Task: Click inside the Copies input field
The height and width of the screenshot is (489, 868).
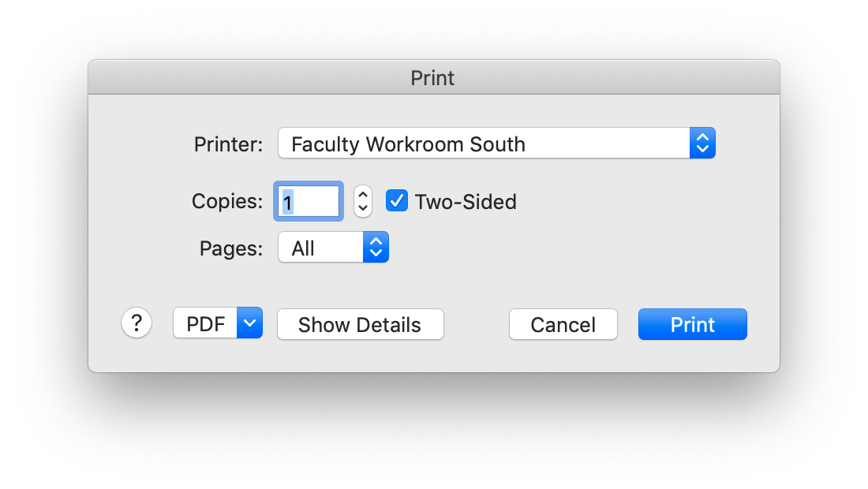Action: click(309, 200)
